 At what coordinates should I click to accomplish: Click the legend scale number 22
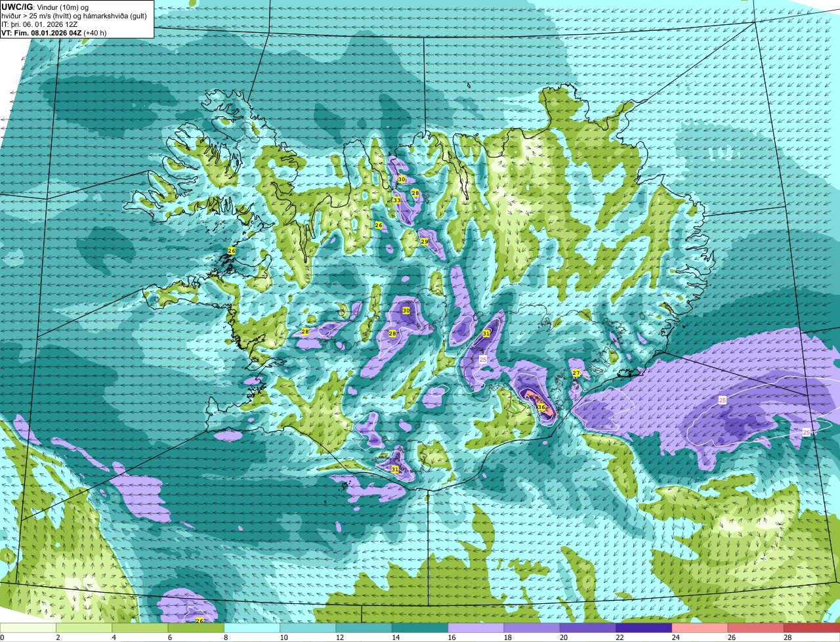pos(618,637)
